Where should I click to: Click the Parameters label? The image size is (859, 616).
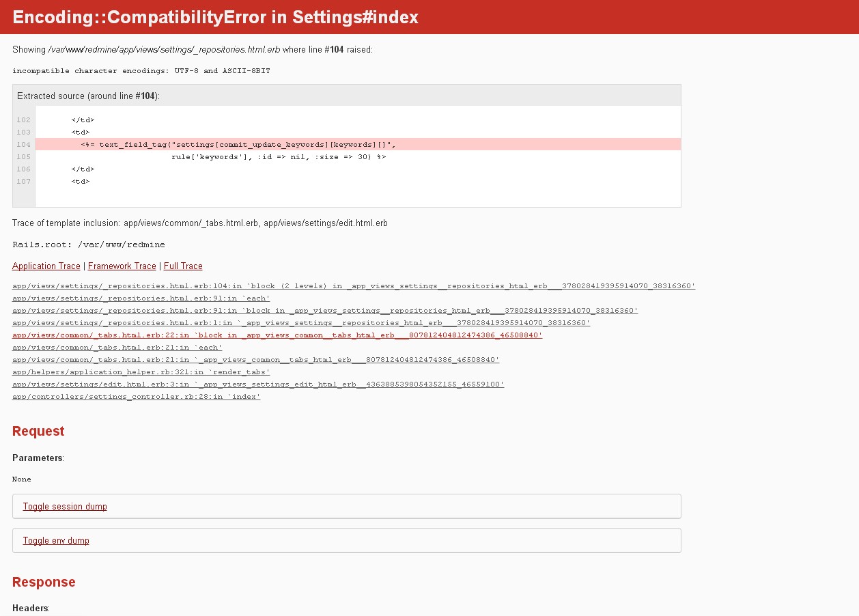tap(38, 458)
